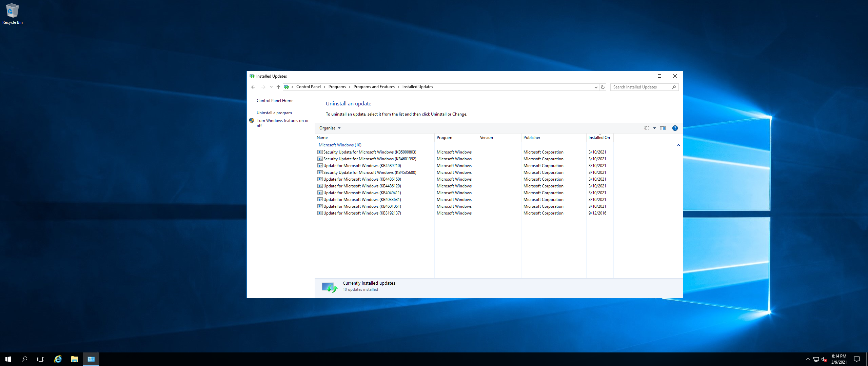Open the Windows Start menu

click(x=8, y=359)
